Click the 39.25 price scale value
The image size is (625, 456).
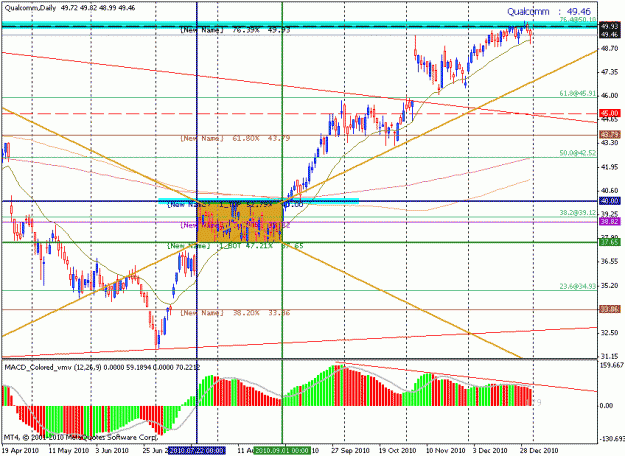click(610, 214)
